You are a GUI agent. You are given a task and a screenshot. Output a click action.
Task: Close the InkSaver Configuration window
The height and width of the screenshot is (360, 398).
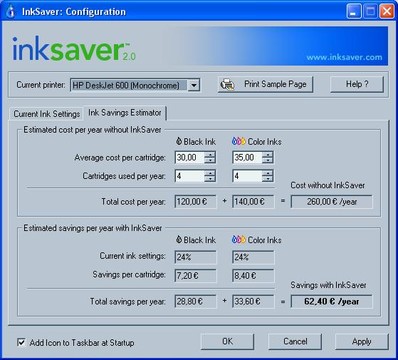point(387,12)
